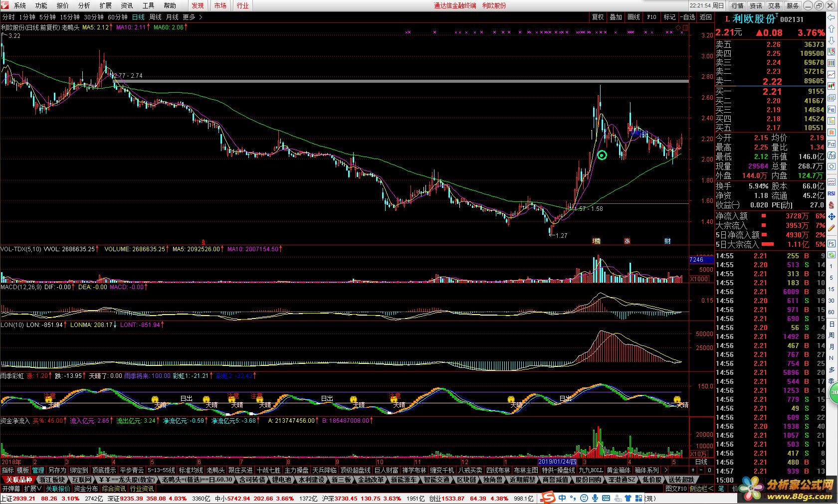This screenshot has width=838, height=504.
Task: Apply the 老鸭头 indicator from the indicator bar
Action: 215,470
